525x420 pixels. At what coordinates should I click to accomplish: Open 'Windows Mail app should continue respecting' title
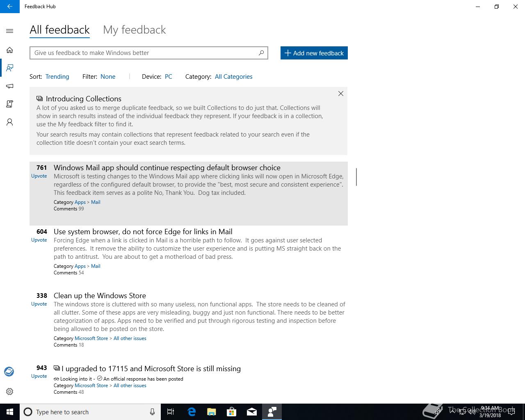coord(167,168)
